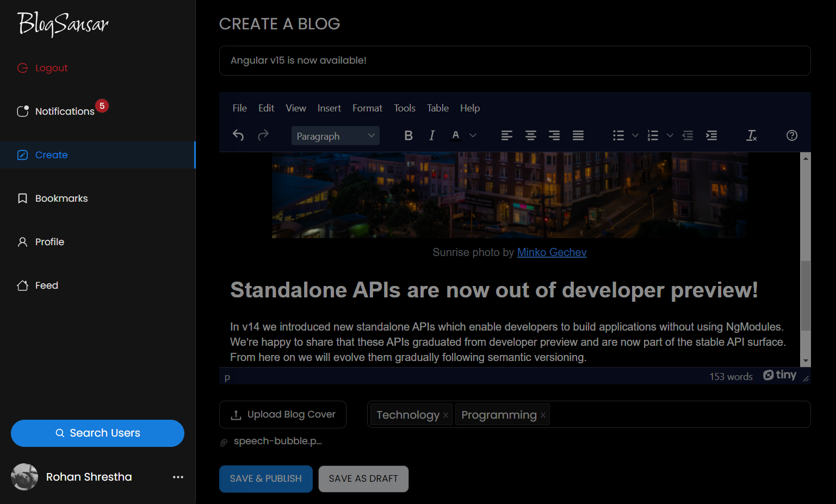Click the Sunrise photo by caption
Screen dimensions: 836x504
click(x=473, y=252)
